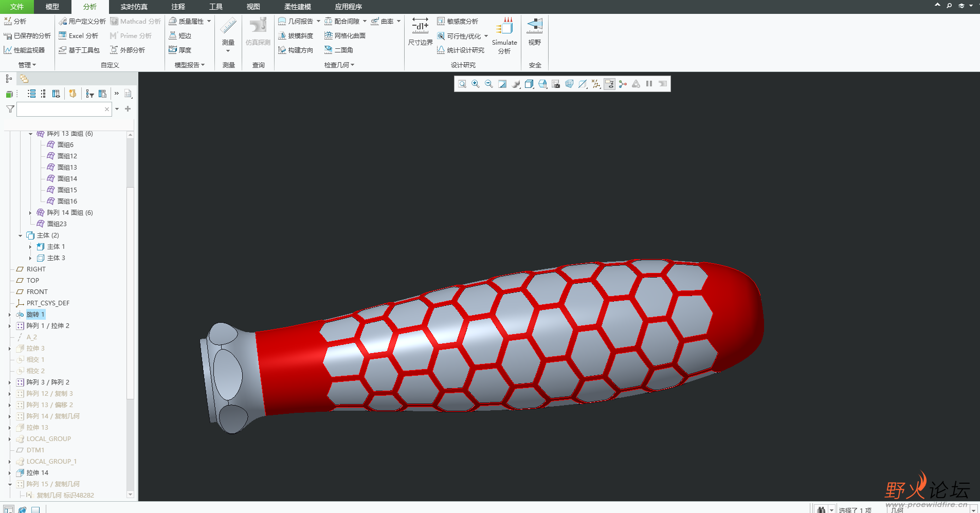980x513 pixels.
Task: Toggle spin center display icon
Action: (623, 84)
